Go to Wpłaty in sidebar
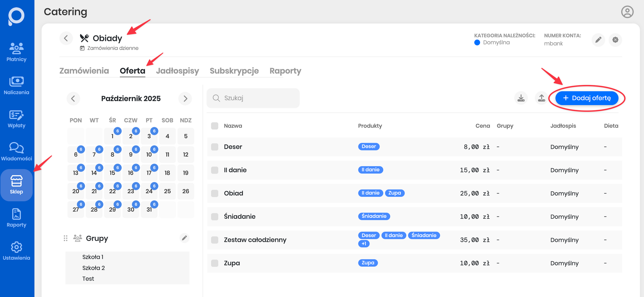Viewport: 644px width, 297px height. (x=16, y=119)
